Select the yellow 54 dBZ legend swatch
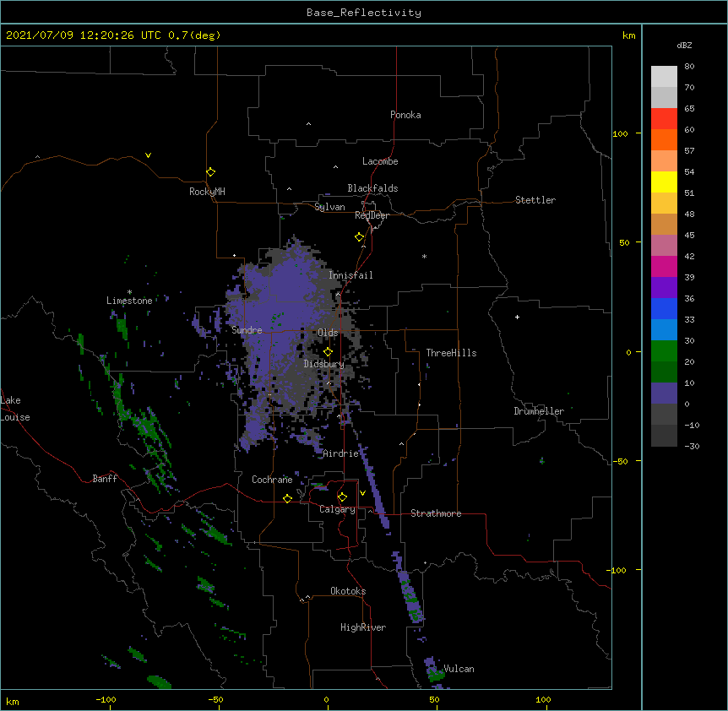Screen dimensions: 728x711 click(x=664, y=182)
